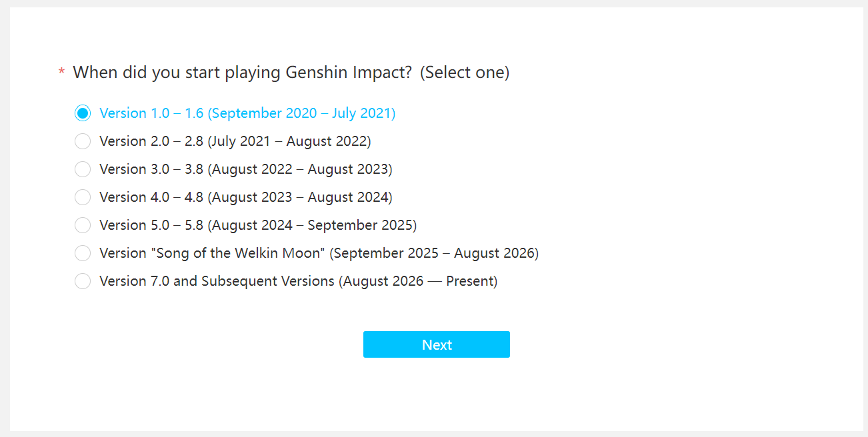
Task: Mark the Version 4.0 – 4.8 radio circle
Action: [83, 197]
